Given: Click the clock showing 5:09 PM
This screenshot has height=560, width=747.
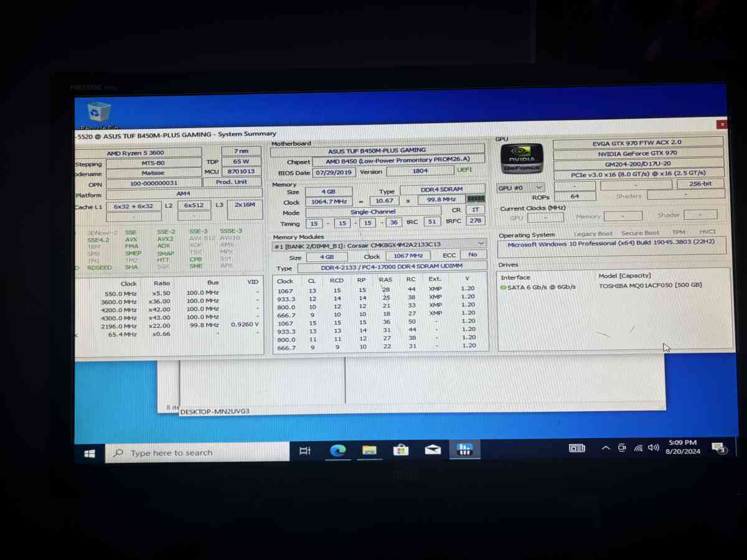Looking at the screenshot, I should click(683, 447).
